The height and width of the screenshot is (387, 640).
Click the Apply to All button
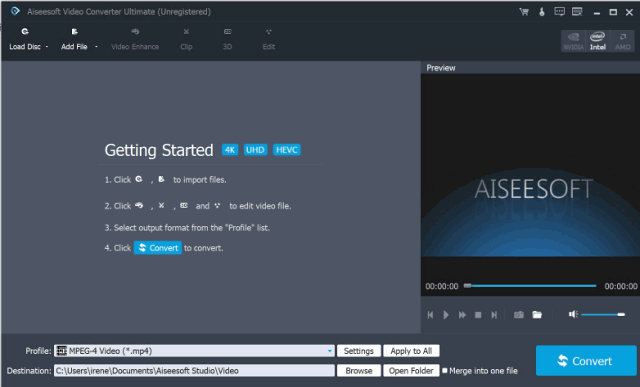411,351
